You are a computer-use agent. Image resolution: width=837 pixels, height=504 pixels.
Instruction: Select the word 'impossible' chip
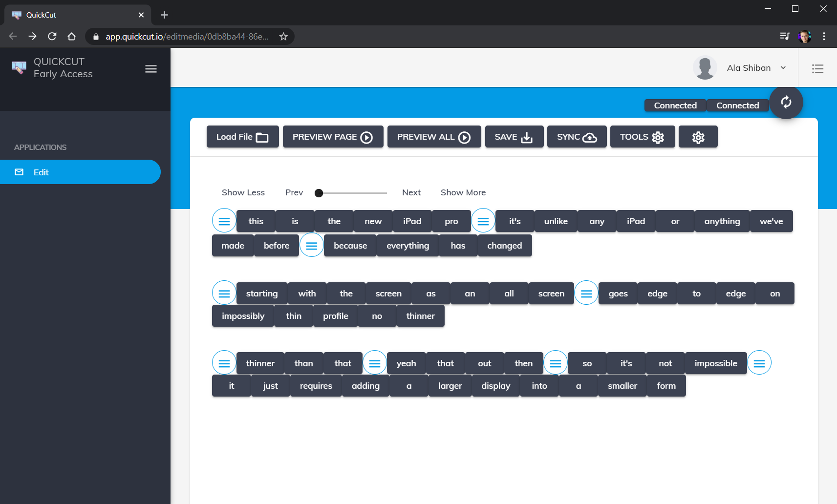tap(715, 363)
